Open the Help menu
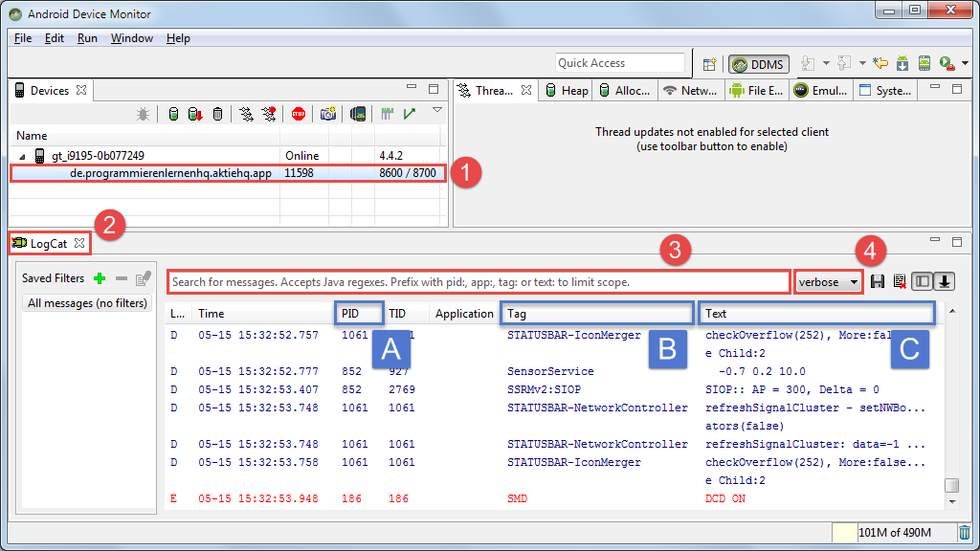Screen dimensions: 980x551 tap(178, 38)
